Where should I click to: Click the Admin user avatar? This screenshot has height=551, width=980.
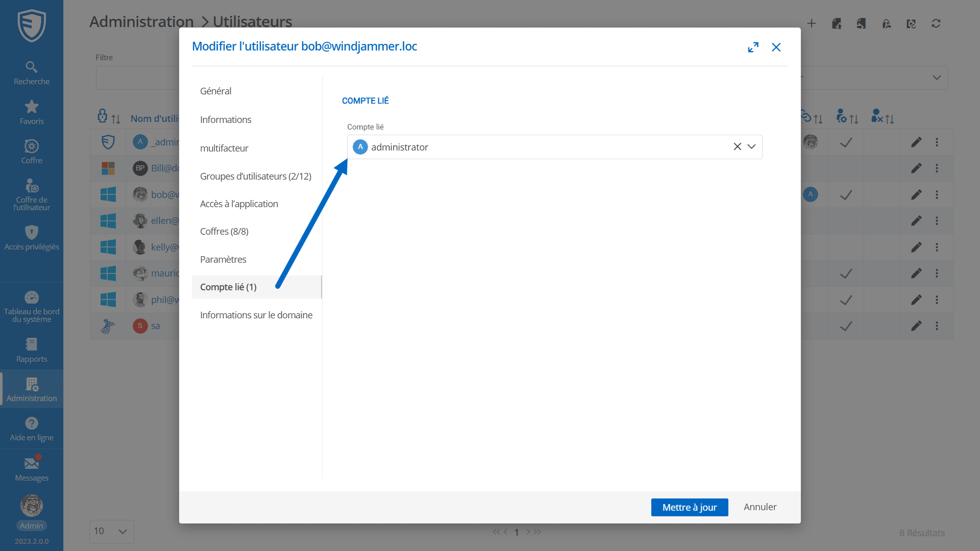32,506
